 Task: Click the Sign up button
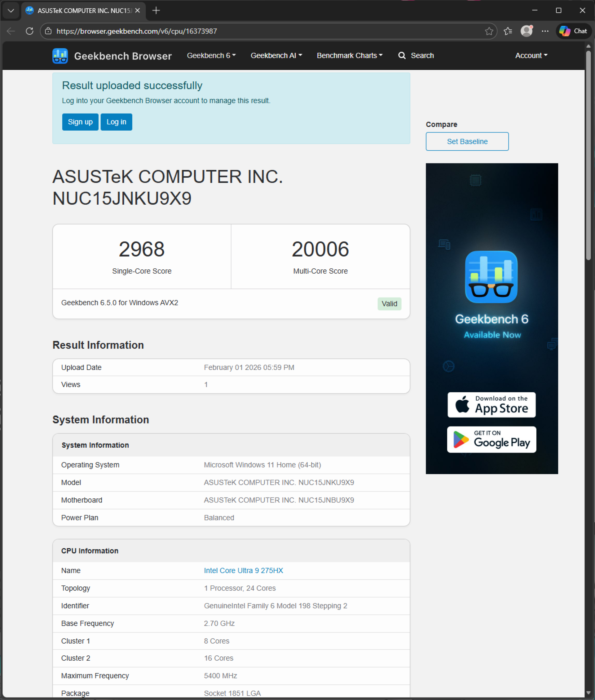pyautogui.click(x=80, y=122)
